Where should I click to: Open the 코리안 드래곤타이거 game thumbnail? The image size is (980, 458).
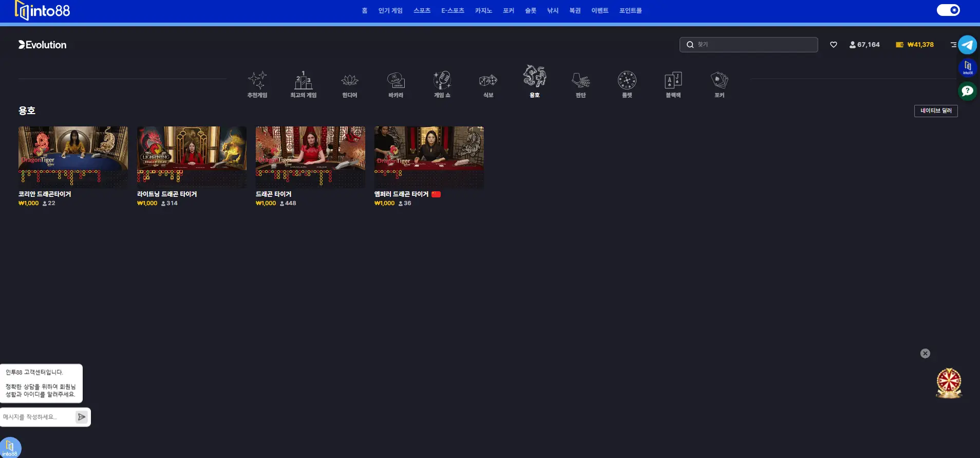coord(73,157)
